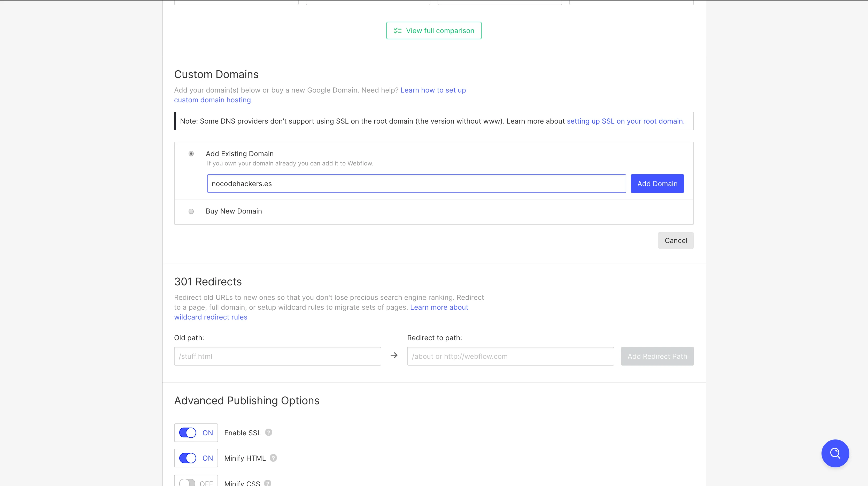The width and height of the screenshot is (868, 486).
Task: Click the redirect arrow icon between paths
Action: (x=394, y=355)
